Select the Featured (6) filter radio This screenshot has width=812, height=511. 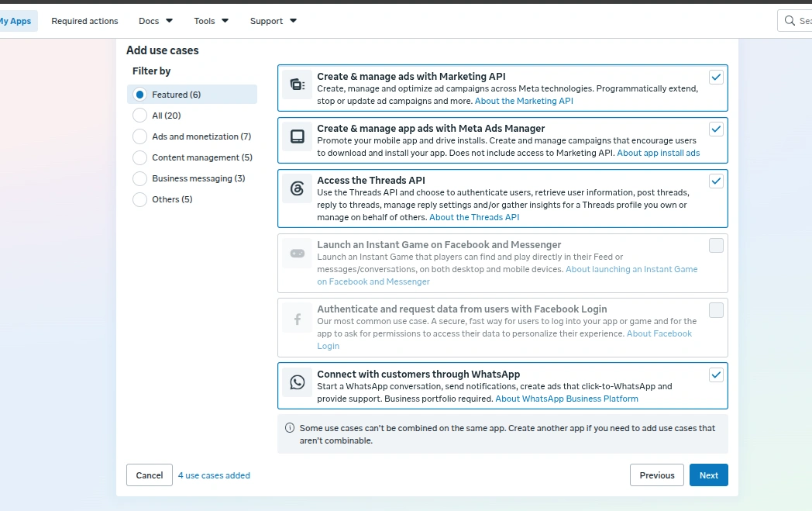point(139,95)
